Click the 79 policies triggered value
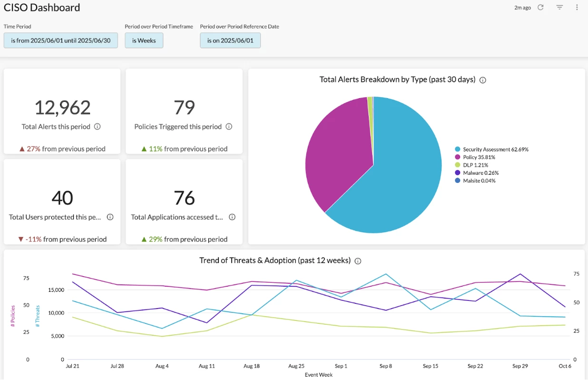 point(184,108)
